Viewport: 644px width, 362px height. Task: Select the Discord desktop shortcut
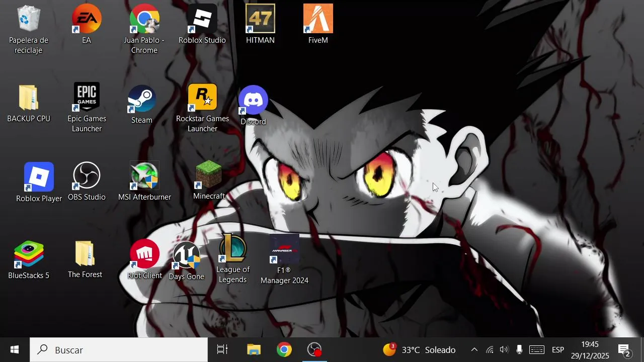253,106
